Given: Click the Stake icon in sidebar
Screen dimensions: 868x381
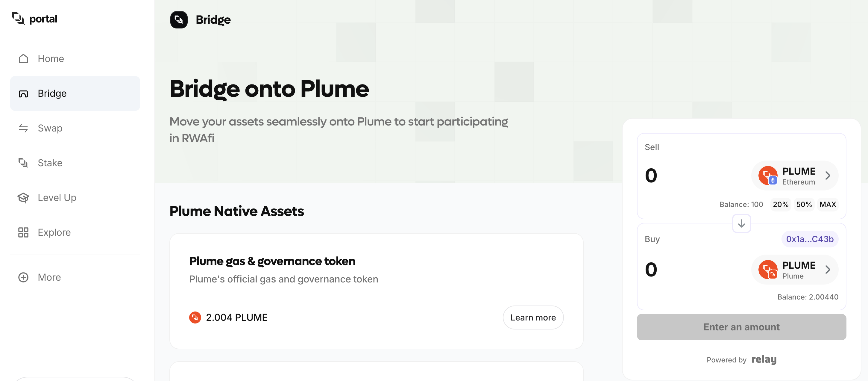Looking at the screenshot, I should pos(23,163).
